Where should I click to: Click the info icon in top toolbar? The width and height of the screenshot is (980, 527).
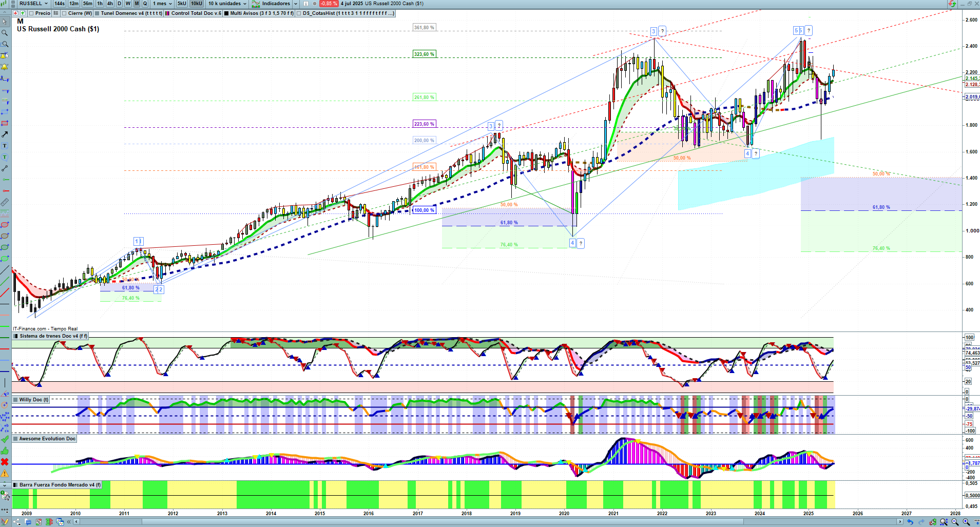[306, 4]
